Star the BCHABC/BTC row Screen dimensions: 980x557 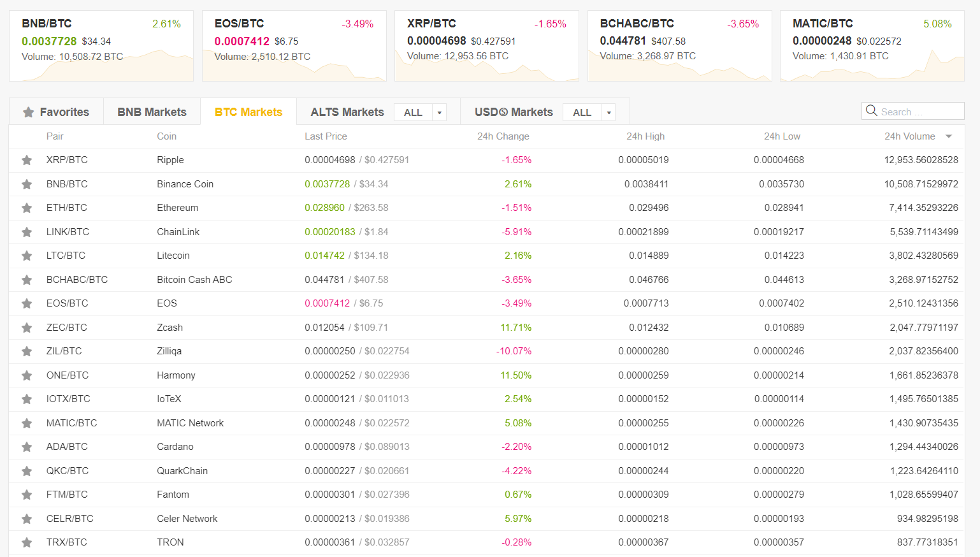point(27,280)
